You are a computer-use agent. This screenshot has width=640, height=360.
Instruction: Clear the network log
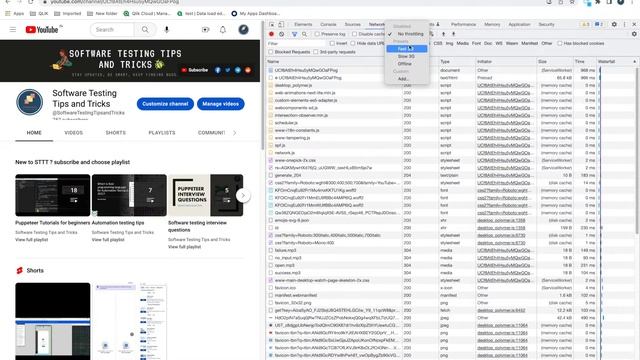(x=281, y=34)
